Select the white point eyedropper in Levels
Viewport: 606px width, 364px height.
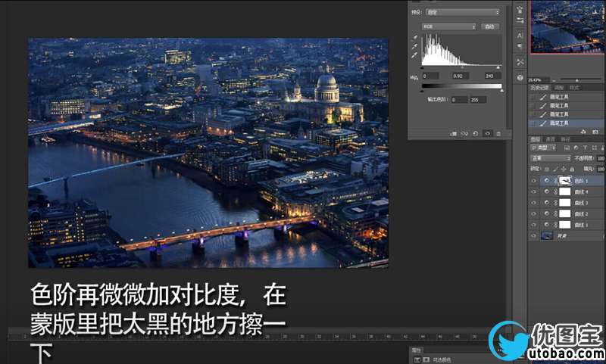point(414,55)
